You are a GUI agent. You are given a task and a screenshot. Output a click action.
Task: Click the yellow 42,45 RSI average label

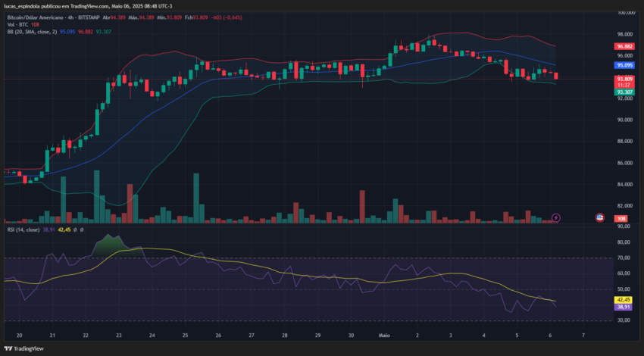point(624,300)
